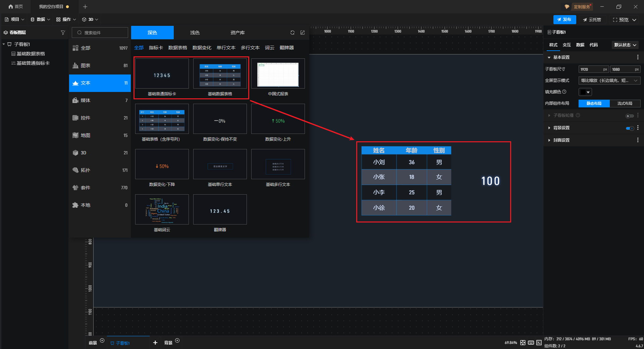
Task: Click the 发布 publish button
Action: tap(565, 19)
